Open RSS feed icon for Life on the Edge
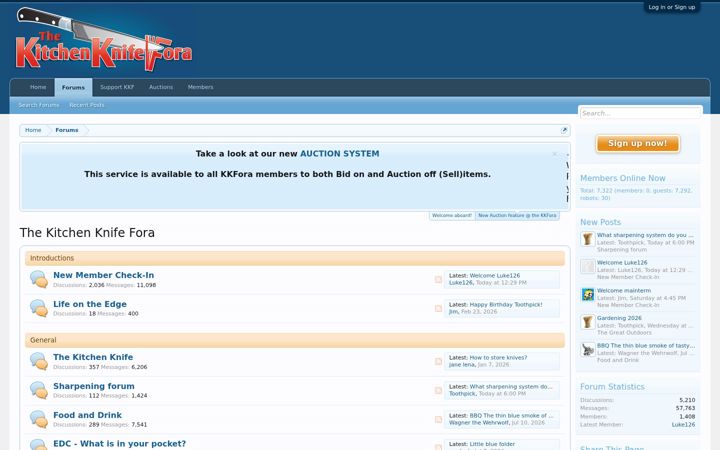 tap(438, 308)
